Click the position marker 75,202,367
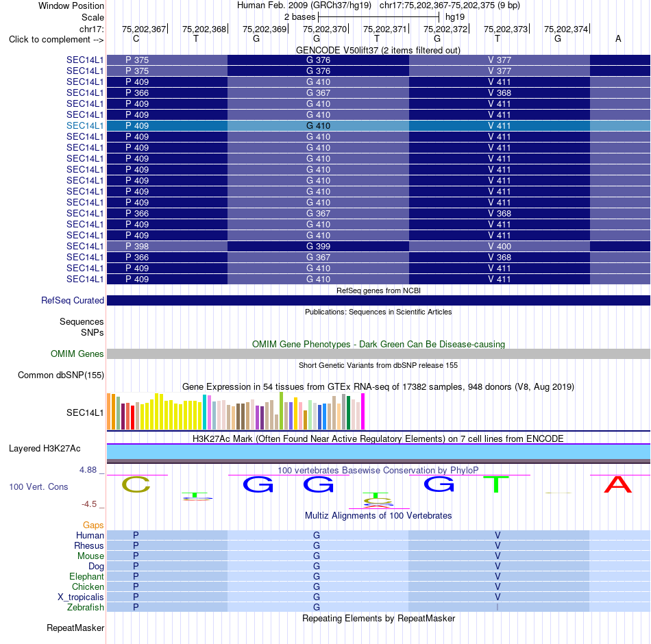651x644 pixels. 144,29
